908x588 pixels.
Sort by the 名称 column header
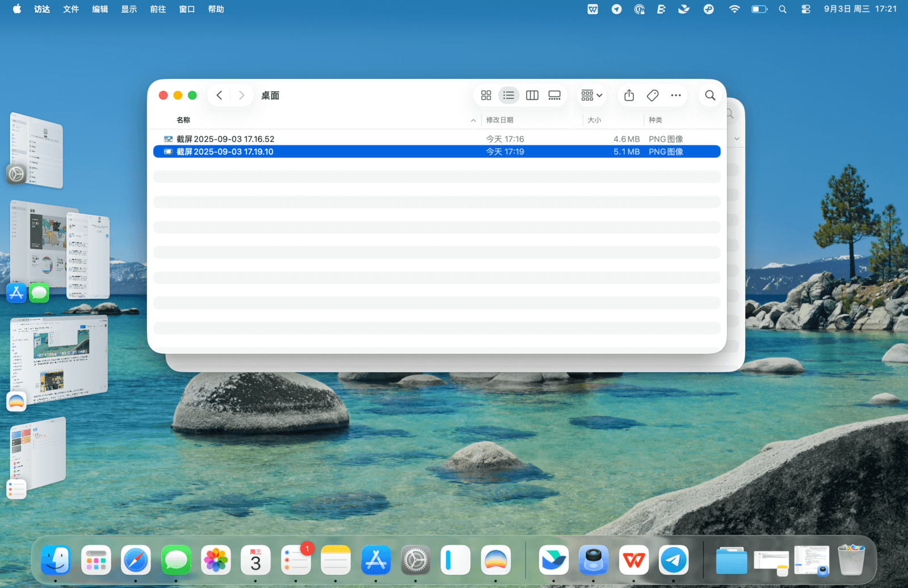click(x=183, y=120)
